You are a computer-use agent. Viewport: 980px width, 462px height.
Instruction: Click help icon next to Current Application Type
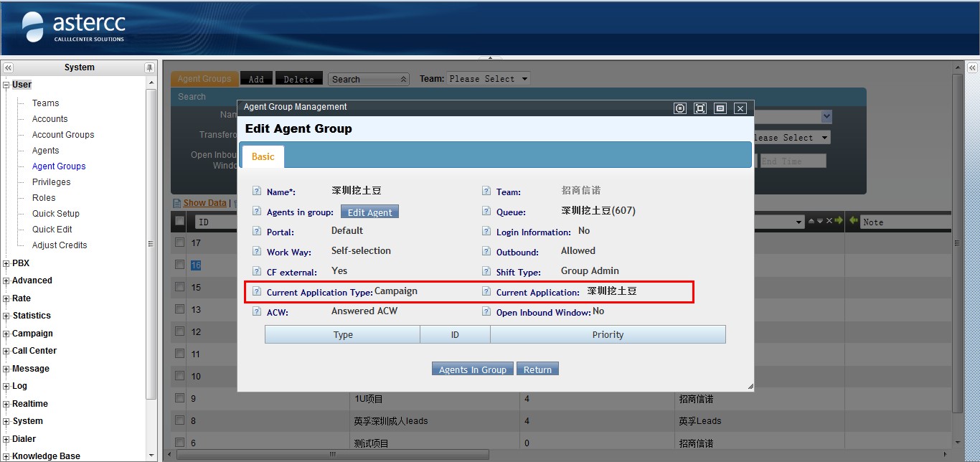coord(257,292)
